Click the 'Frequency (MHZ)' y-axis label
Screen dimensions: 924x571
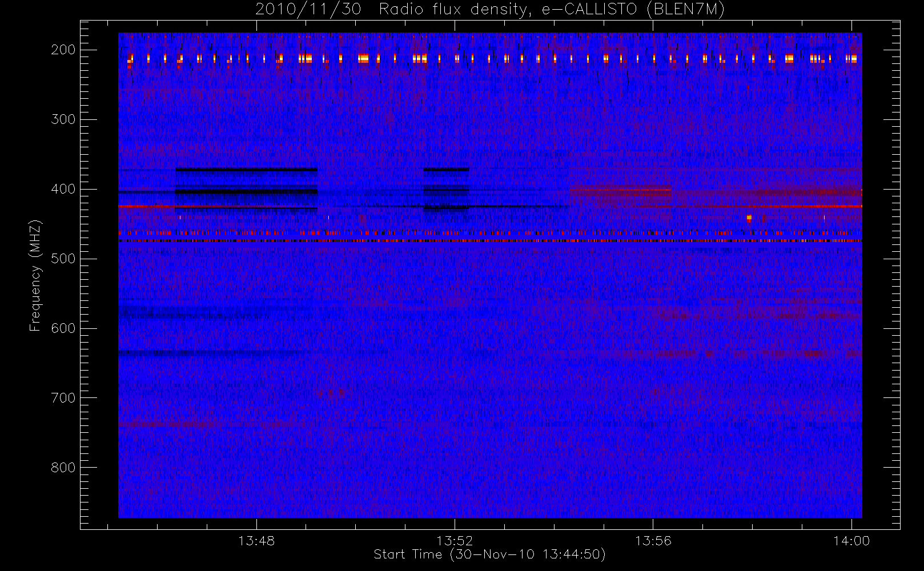tap(35, 276)
